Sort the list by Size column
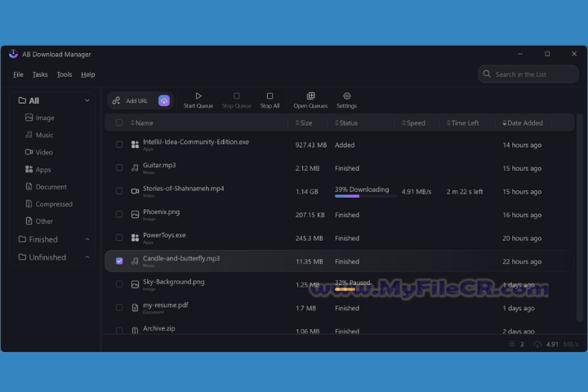Viewport: 588px width, 392px height. 303,122
